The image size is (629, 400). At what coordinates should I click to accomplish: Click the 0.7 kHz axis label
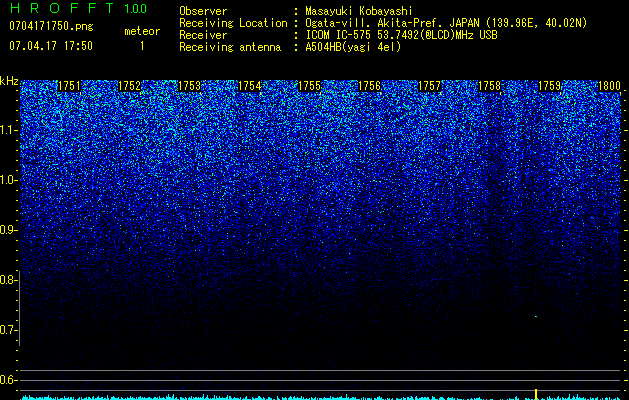coord(9,330)
